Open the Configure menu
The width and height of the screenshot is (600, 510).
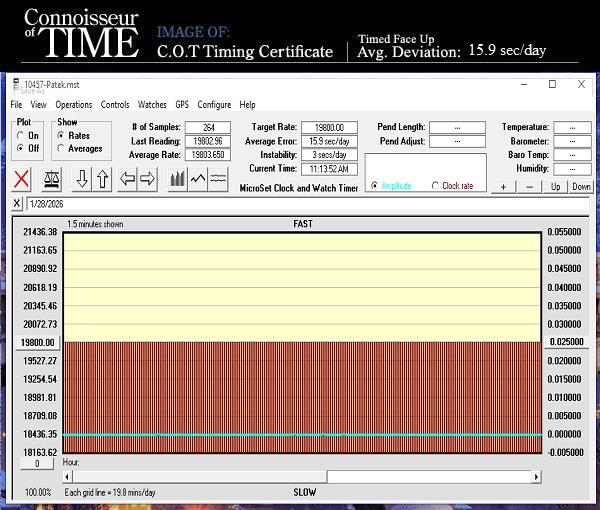pyautogui.click(x=214, y=104)
